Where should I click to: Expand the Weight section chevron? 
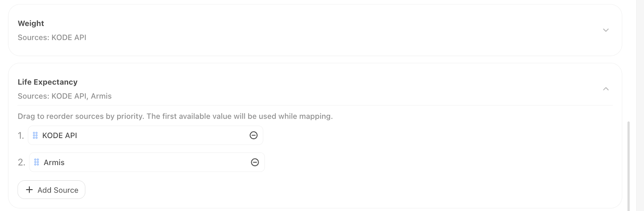(605, 30)
